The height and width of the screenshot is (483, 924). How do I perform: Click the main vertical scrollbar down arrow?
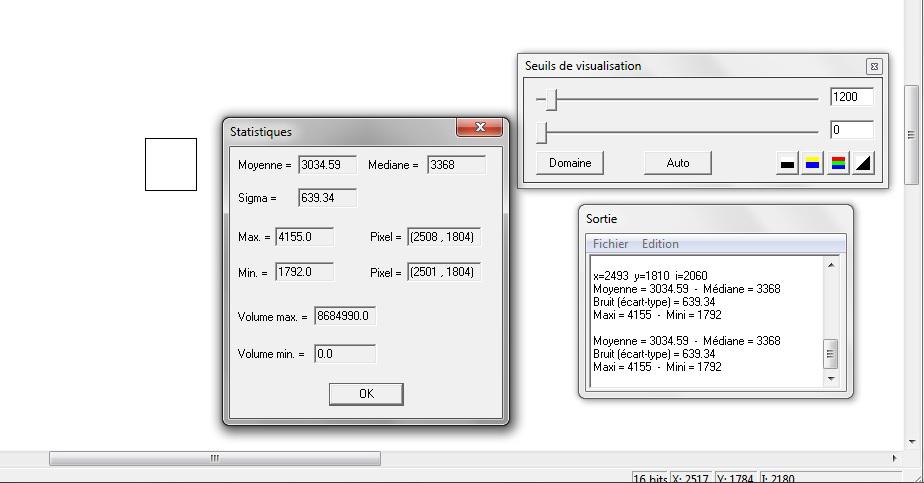click(912, 441)
